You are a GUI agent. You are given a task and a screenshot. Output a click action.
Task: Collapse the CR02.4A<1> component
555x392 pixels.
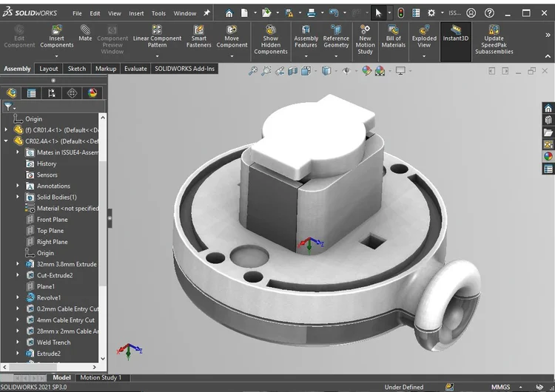(x=6, y=141)
